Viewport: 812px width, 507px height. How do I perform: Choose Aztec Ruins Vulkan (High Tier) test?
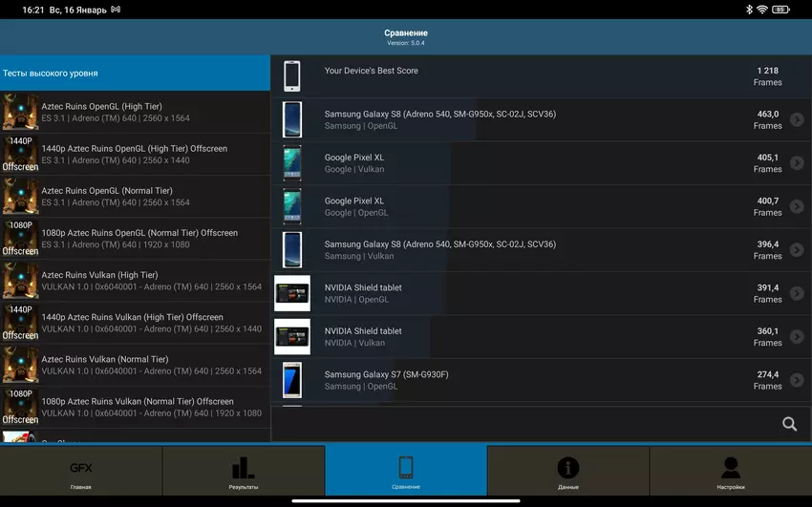point(135,281)
